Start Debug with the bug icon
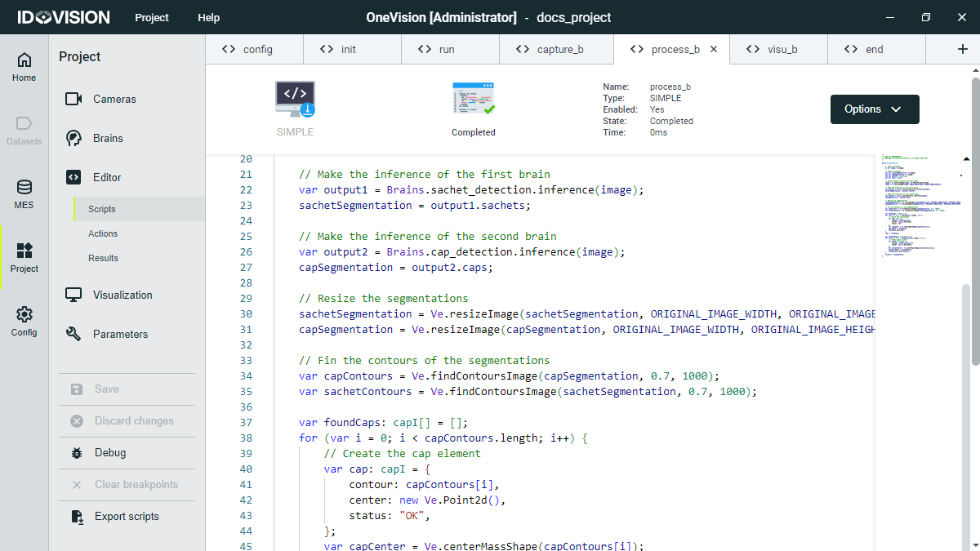The width and height of the screenshot is (980, 551). tap(77, 452)
